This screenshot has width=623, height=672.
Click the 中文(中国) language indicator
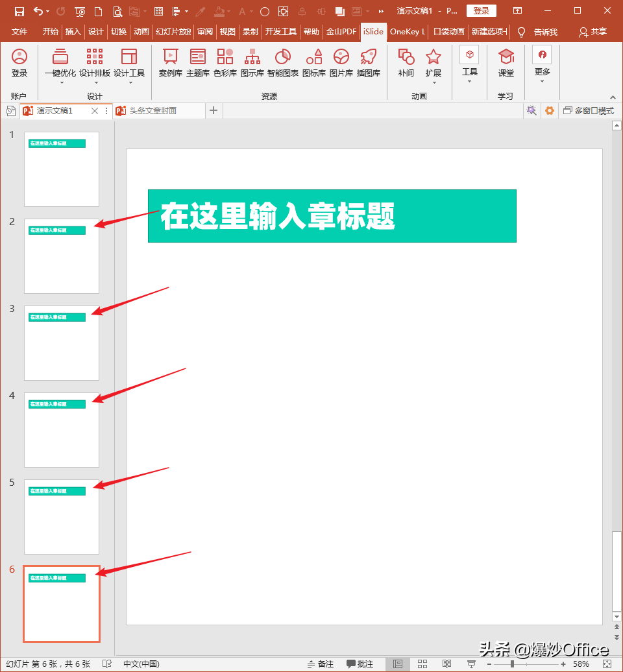point(141,664)
